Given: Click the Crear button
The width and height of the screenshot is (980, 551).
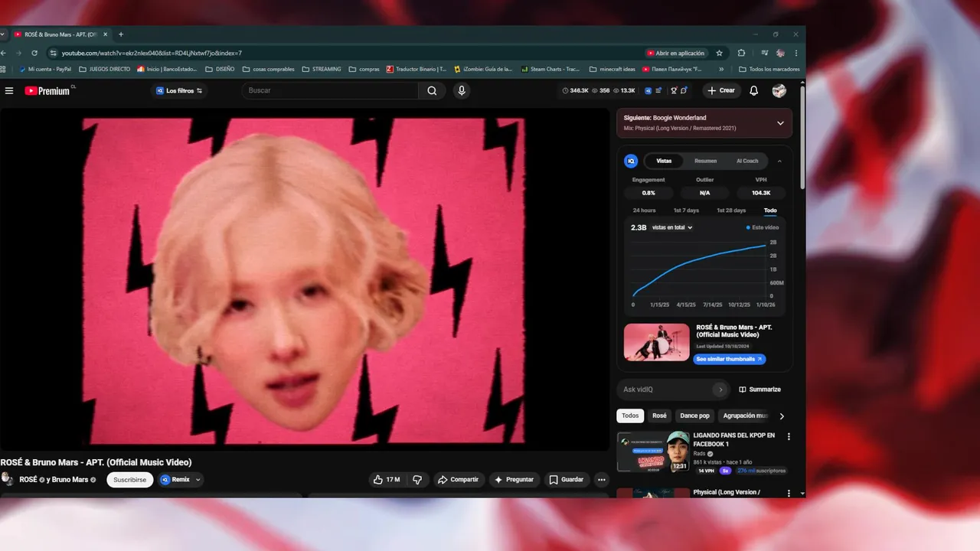Looking at the screenshot, I should tap(721, 90).
